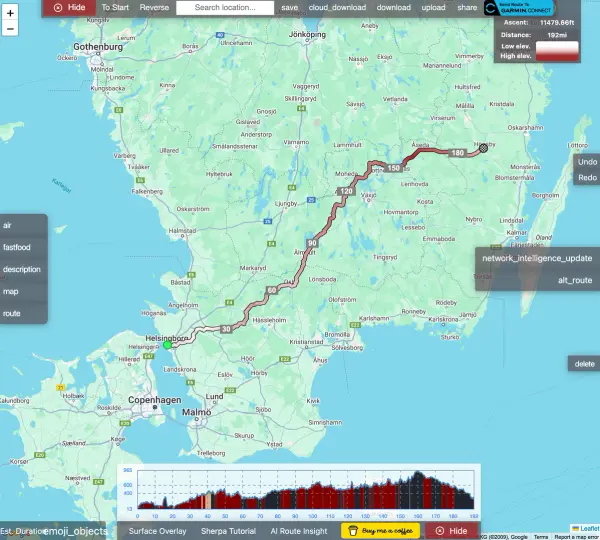Click the Halmstad town label
600x540 pixels.
[182, 231]
